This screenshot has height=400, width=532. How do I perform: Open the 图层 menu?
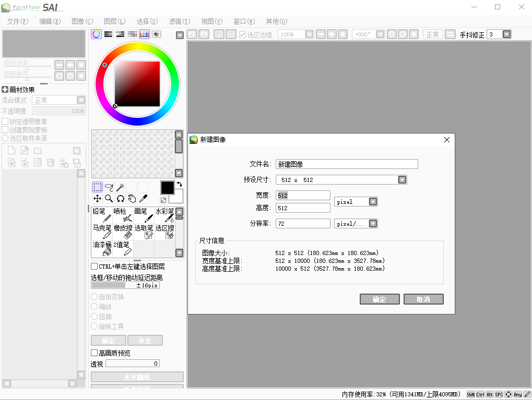(x=114, y=21)
